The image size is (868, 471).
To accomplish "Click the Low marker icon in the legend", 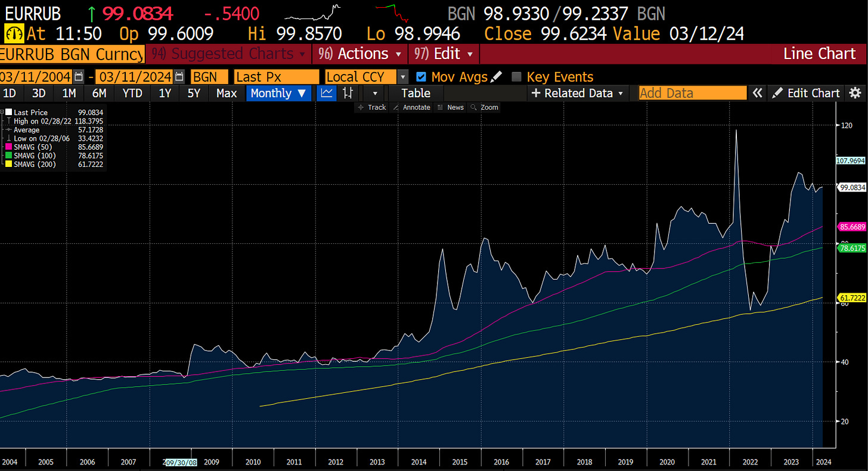I will click(x=8, y=138).
